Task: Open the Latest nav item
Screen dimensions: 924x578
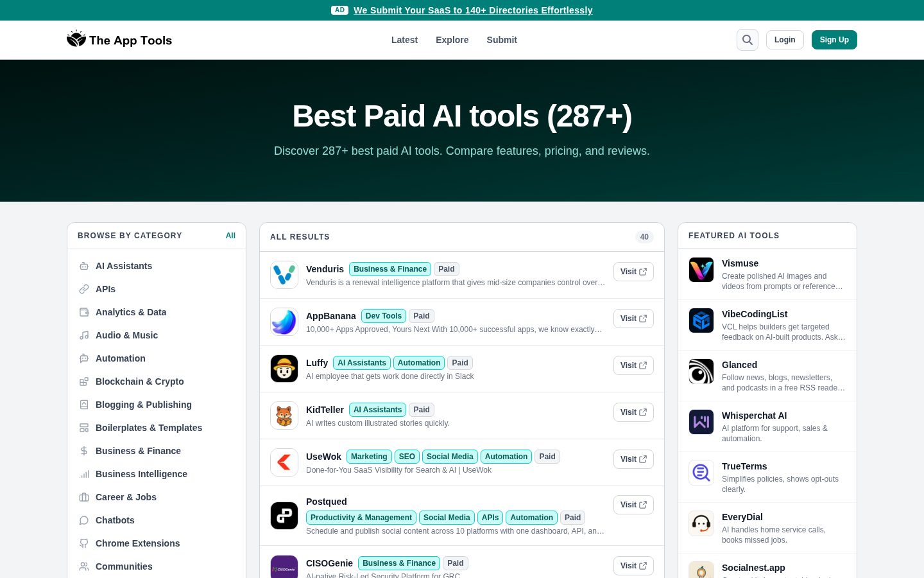Action: pos(404,40)
